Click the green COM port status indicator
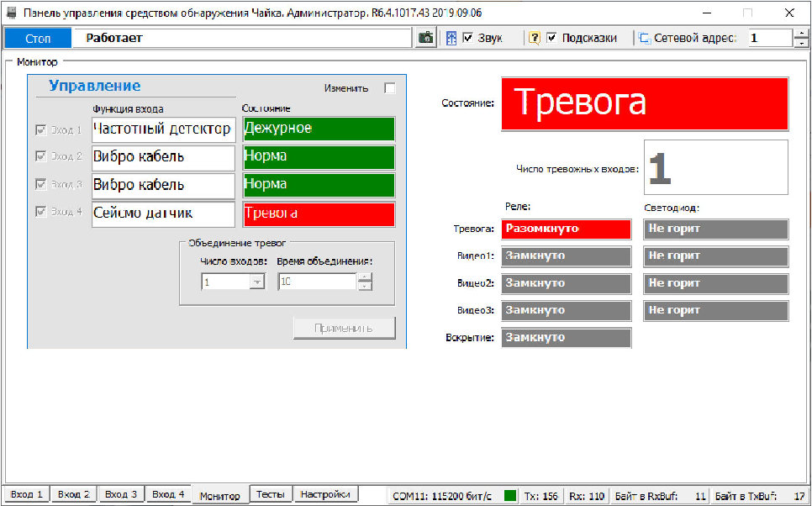This screenshot has height=506, width=812. click(x=510, y=496)
